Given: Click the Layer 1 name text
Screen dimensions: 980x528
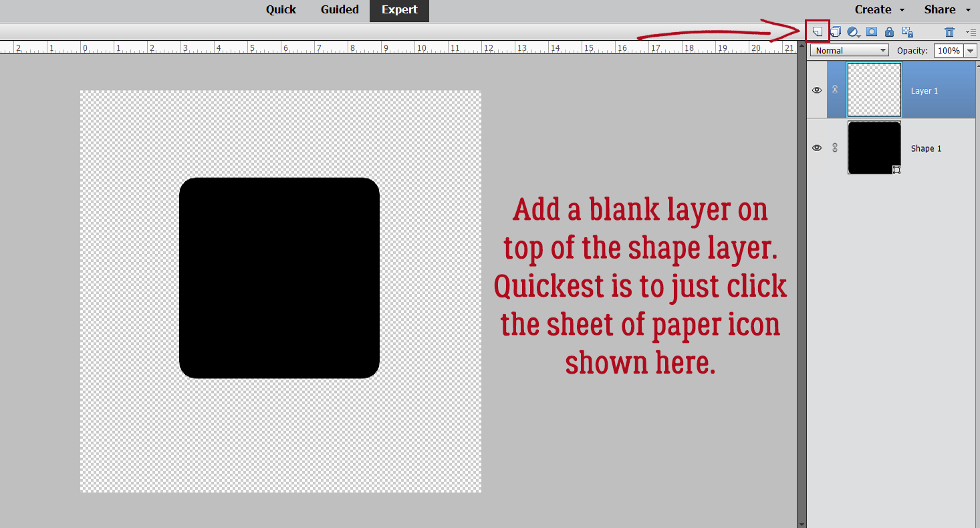Looking at the screenshot, I should coord(925,91).
